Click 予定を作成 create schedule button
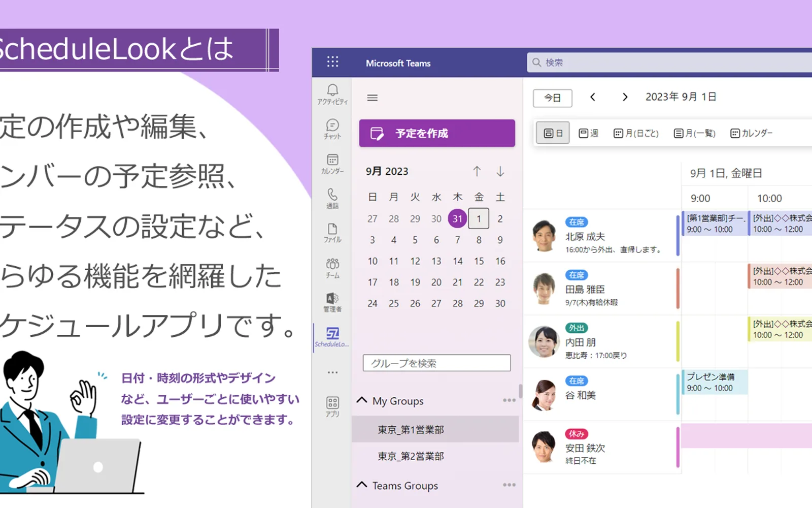812x508 pixels. click(437, 133)
